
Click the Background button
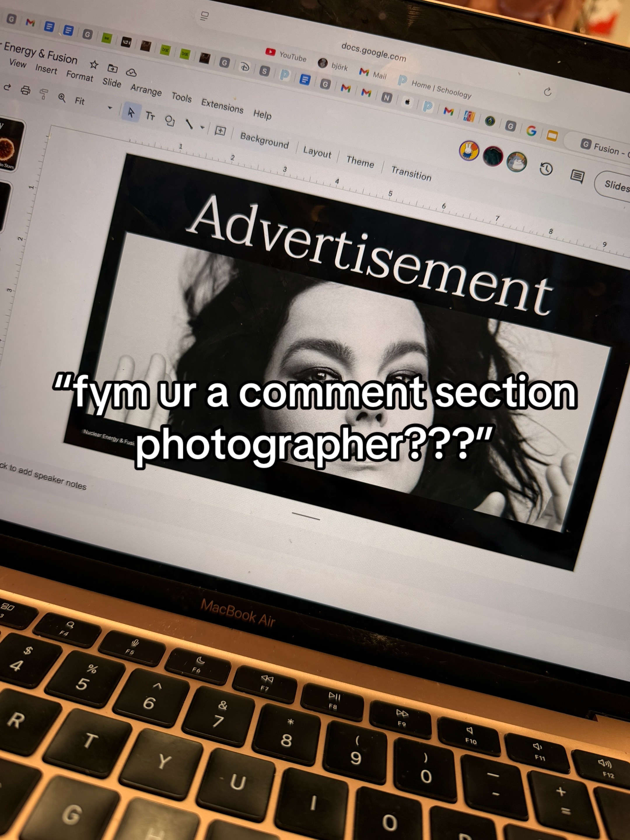pyautogui.click(x=264, y=141)
